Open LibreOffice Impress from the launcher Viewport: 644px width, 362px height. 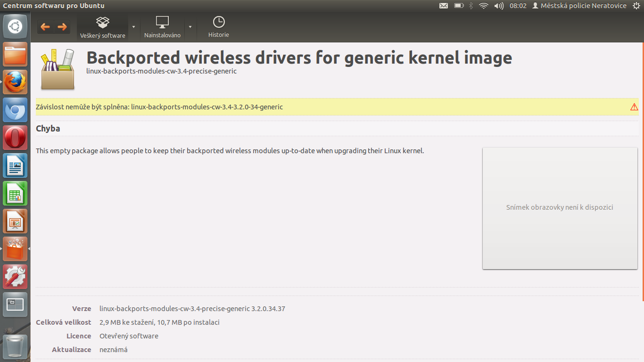click(x=15, y=221)
